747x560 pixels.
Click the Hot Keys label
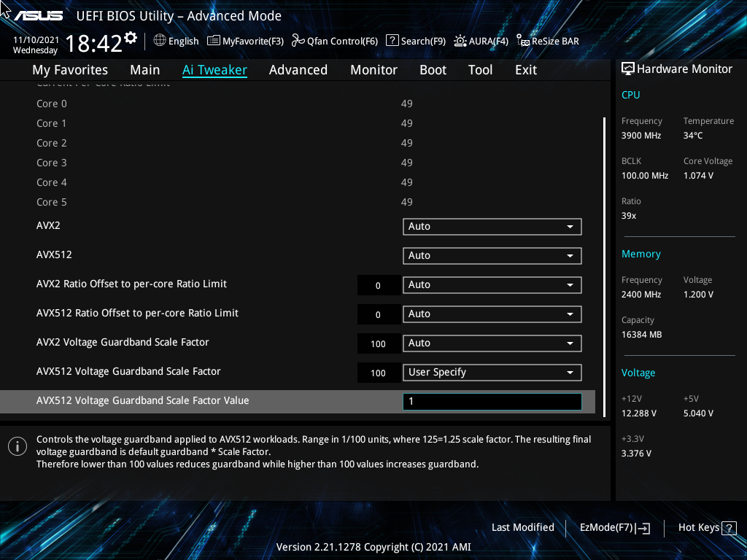698,528
